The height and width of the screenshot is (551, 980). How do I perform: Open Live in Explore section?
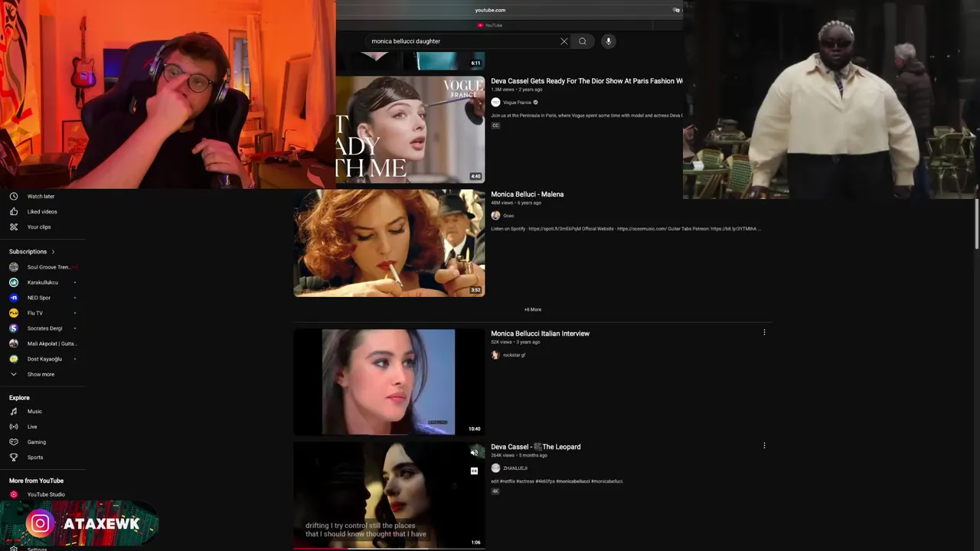[x=32, y=427]
